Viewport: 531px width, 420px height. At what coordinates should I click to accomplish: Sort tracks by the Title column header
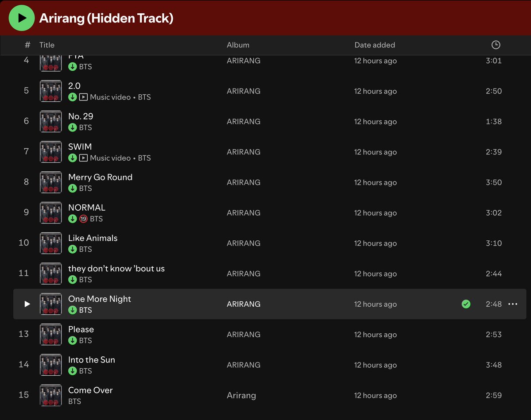[47, 45]
